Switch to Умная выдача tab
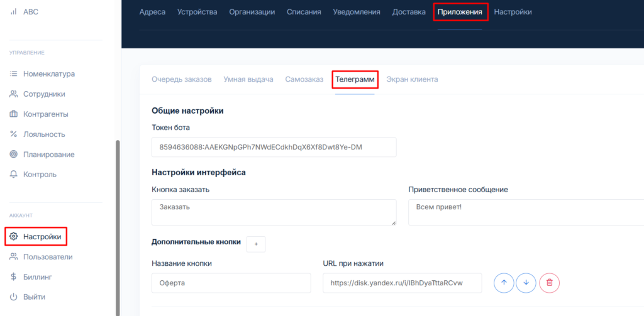This screenshot has width=644, height=316. (x=248, y=80)
